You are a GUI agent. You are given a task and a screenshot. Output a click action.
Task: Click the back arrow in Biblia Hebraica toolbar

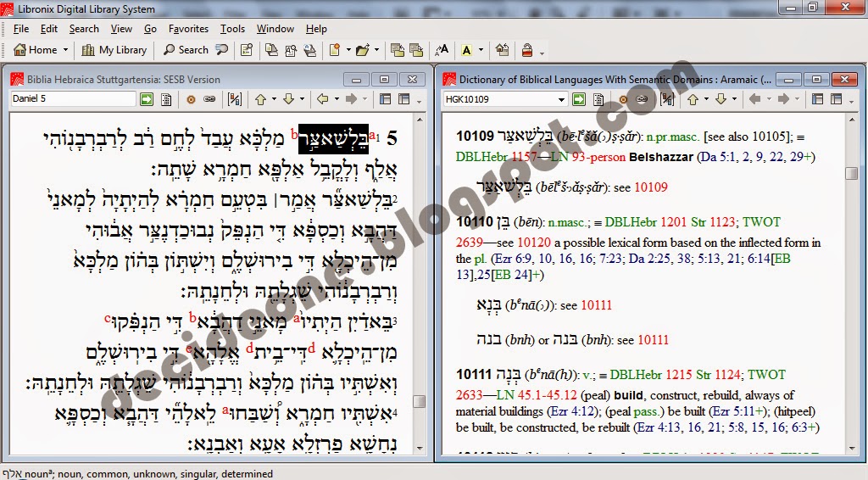click(323, 99)
